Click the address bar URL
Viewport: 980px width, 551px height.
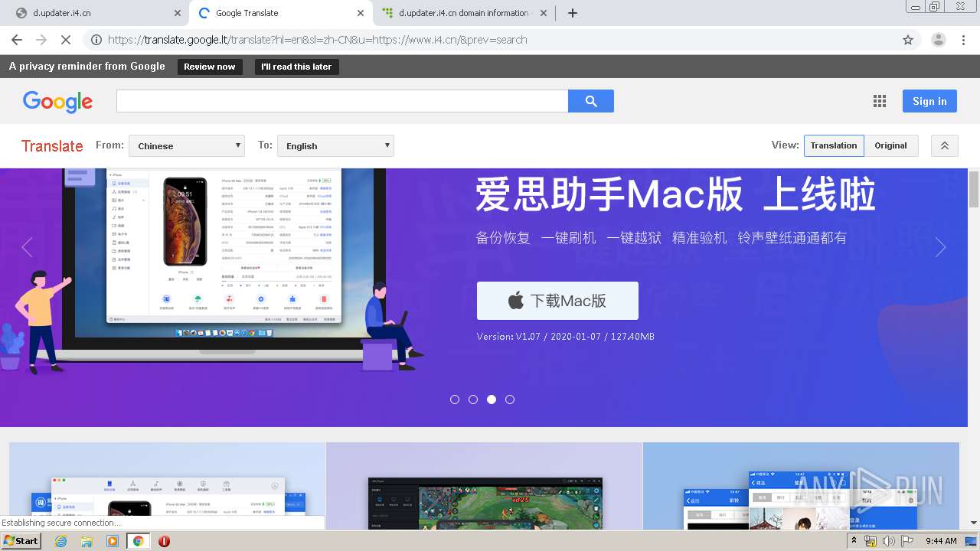[318, 40]
